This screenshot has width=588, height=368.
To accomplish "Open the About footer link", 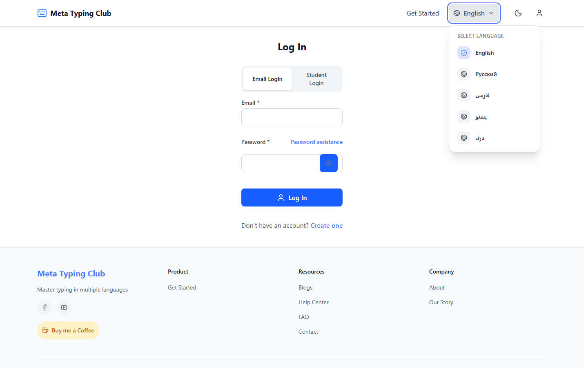I will [x=437, y=287].
